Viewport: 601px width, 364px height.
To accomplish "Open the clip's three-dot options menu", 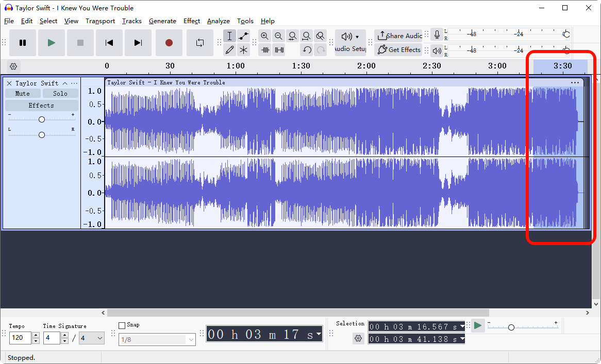I will click(x=575, y=83).
